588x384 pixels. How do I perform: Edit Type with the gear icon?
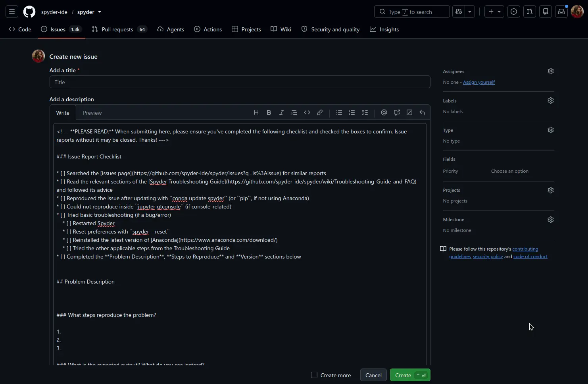(551, 130)
